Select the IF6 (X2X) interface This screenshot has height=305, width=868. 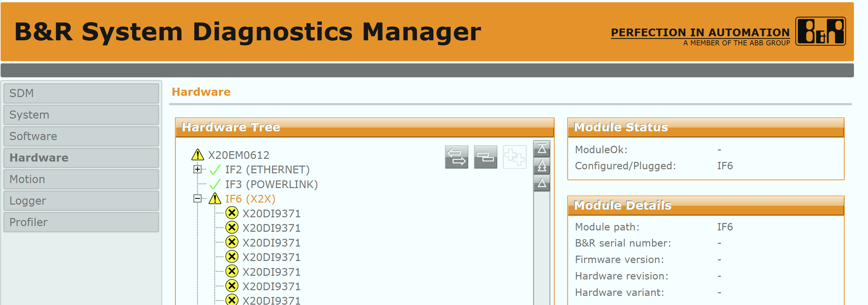click(250, 199)
